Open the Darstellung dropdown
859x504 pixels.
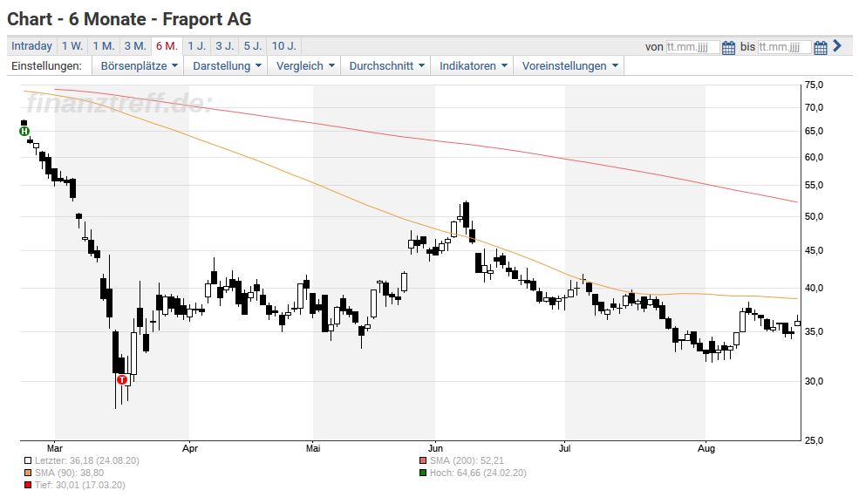point(227,65)
